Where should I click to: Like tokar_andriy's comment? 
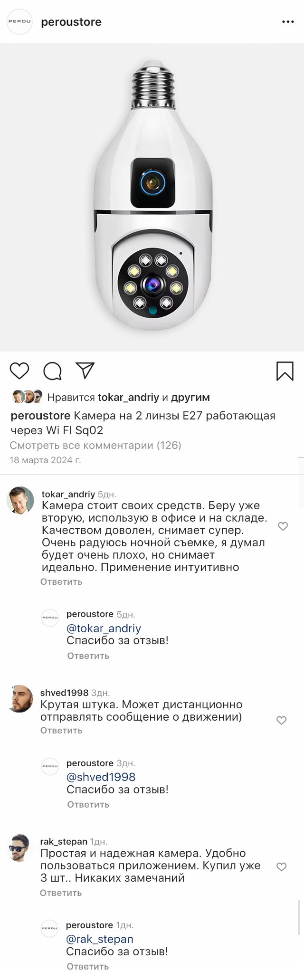tap(283, 526)
